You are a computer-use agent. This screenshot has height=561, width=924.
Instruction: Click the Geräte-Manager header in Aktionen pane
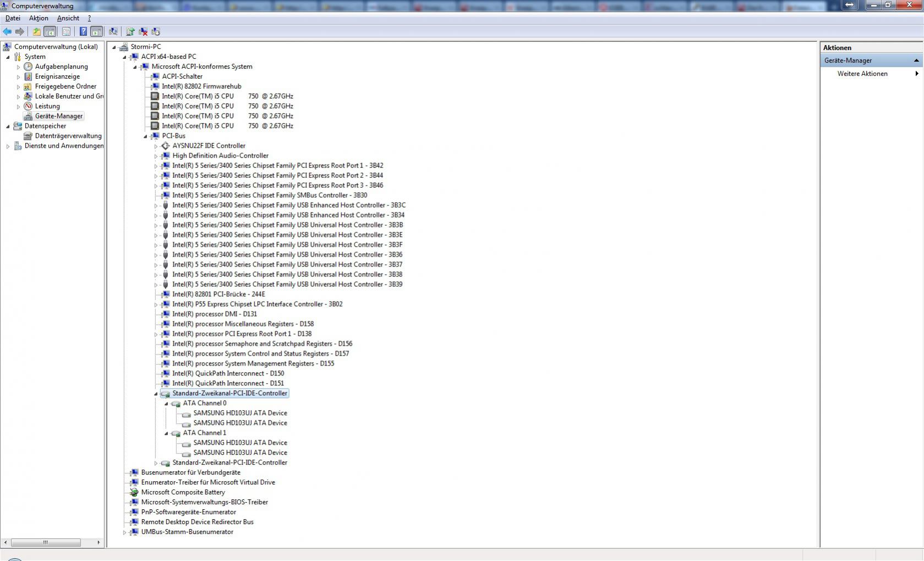(871, 61)
